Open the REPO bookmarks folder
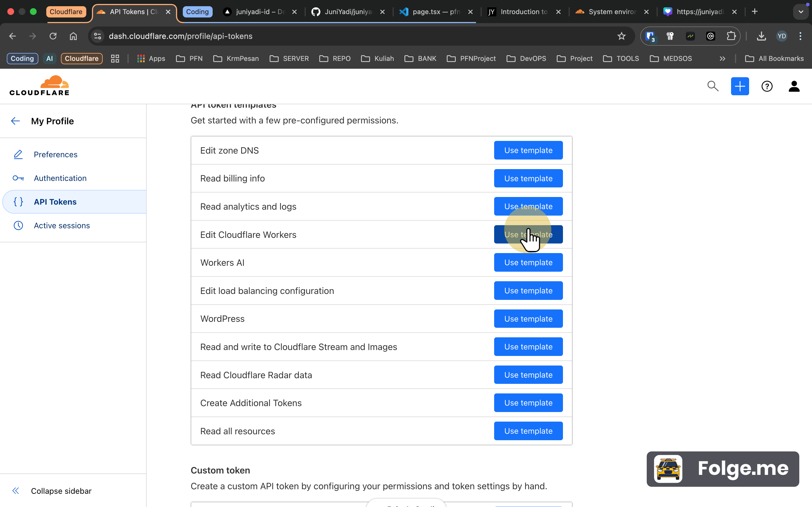Viewport: 812px width, 507px height. click(x=335, y=59)
